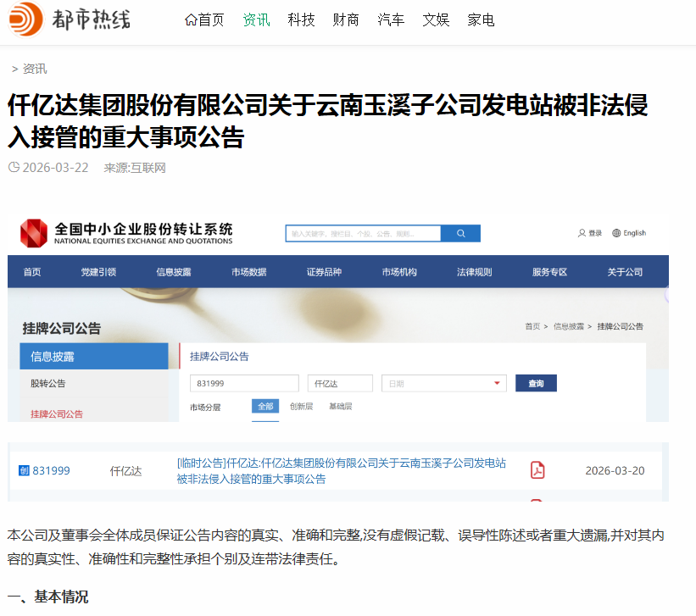Screen dimensions: 696x616
Task: Open the 财商 navigation item
Action: (x=346, y=20)
